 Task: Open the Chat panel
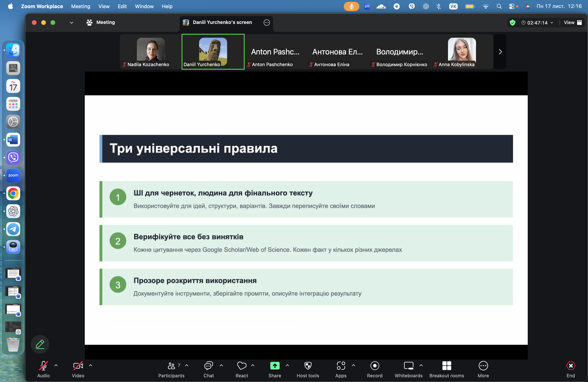click(208, 366)
